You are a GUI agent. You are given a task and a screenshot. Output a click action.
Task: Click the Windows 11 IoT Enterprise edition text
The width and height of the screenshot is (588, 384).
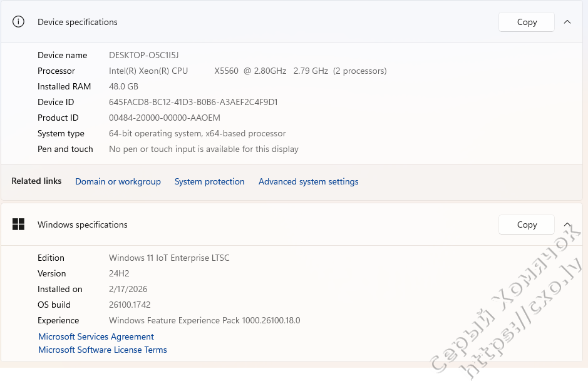click(169, 258)
